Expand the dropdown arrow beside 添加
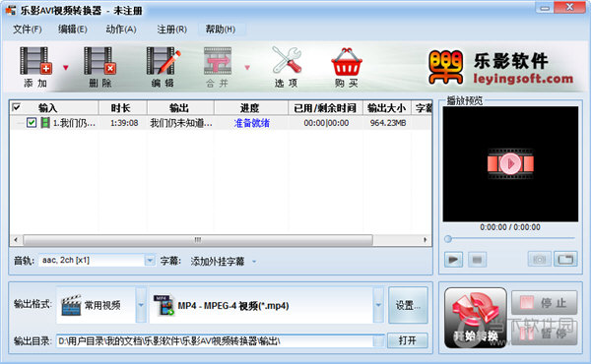Viewport: 591px width, 364px height. click(66, 68)
